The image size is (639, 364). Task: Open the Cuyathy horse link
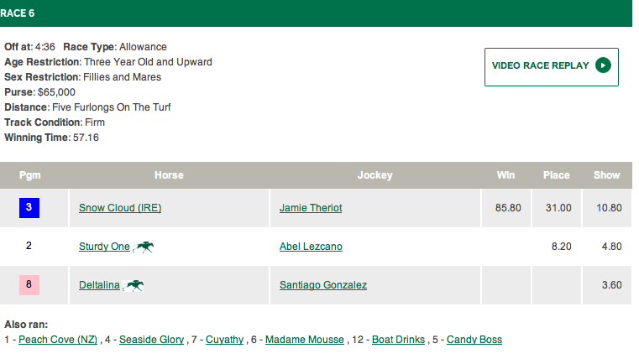(x=223, y=340)
